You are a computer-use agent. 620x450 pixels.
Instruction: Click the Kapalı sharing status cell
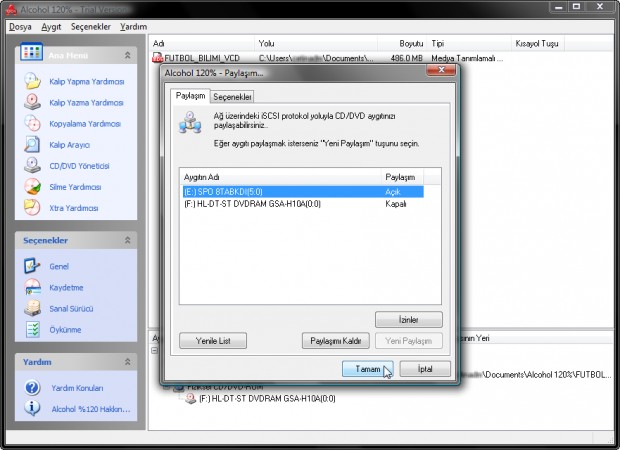click(x=396, y=204)
